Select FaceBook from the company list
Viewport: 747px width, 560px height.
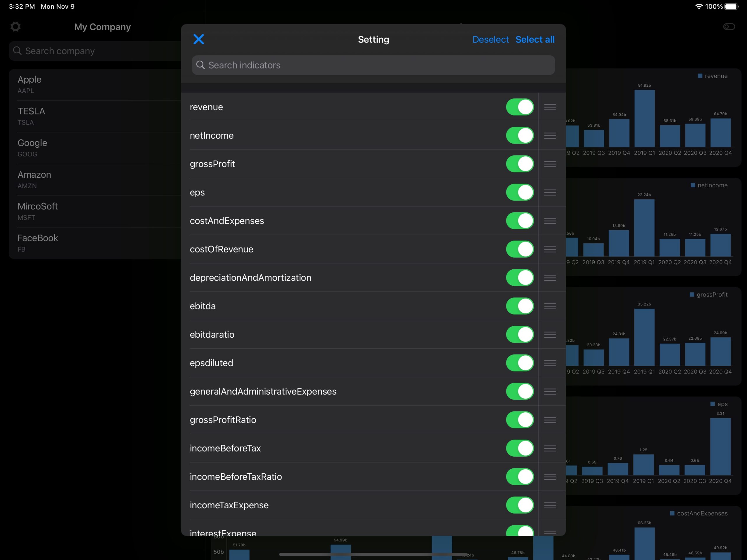point(95,243)
